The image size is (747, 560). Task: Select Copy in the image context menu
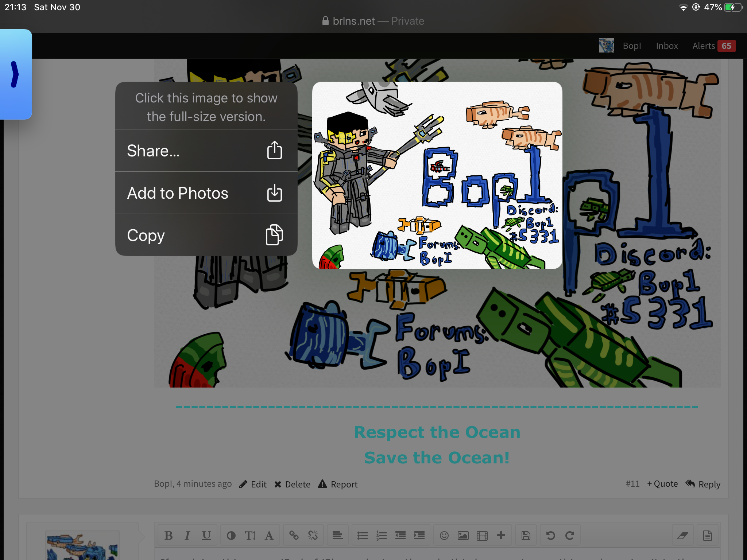coord(206,235)
